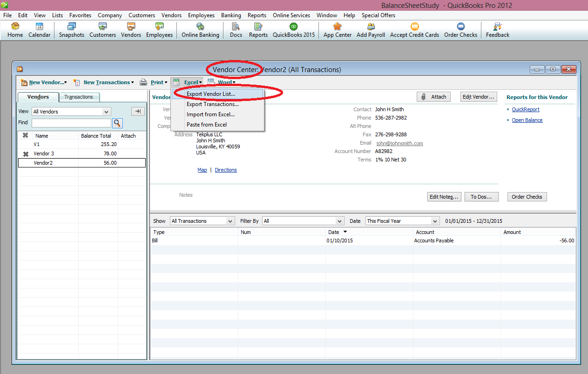
Task: Click inside the Find input field
Action: pos(71,123)
